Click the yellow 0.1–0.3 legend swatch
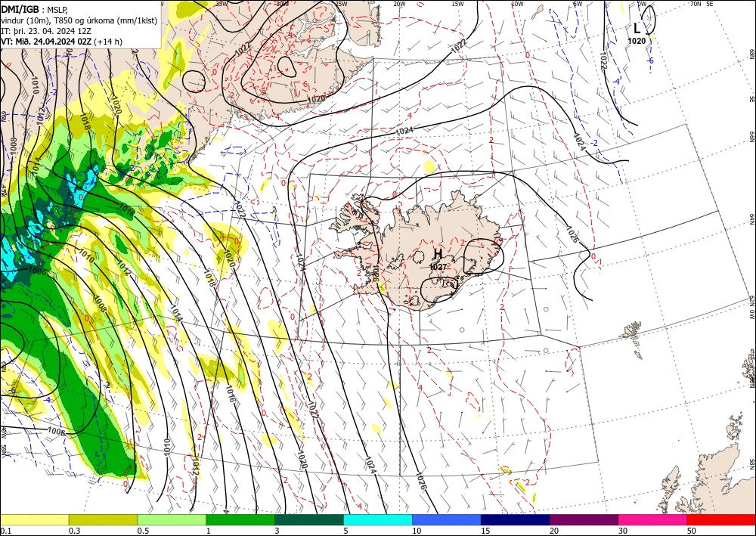Viewport: 756px width, 536px height. (34, 519)
